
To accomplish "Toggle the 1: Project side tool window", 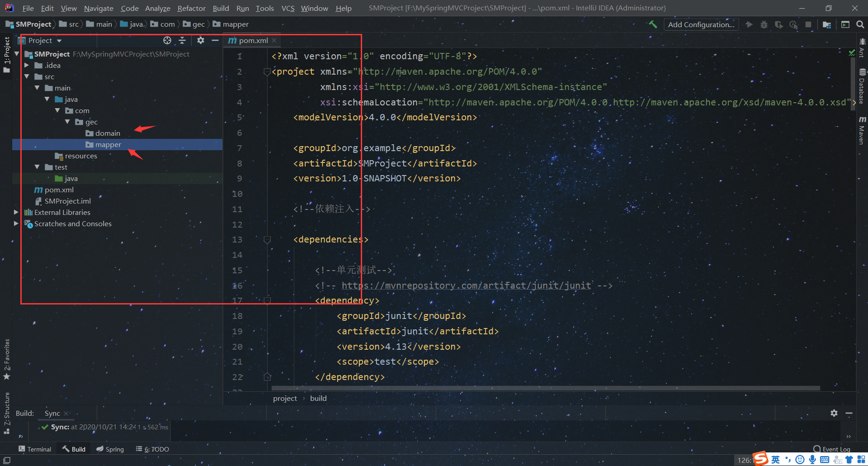I will [6, 54].
